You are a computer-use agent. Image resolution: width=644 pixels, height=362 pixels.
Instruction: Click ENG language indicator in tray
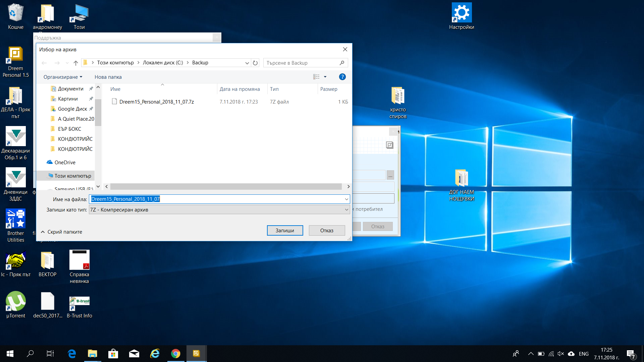(584, 354)
